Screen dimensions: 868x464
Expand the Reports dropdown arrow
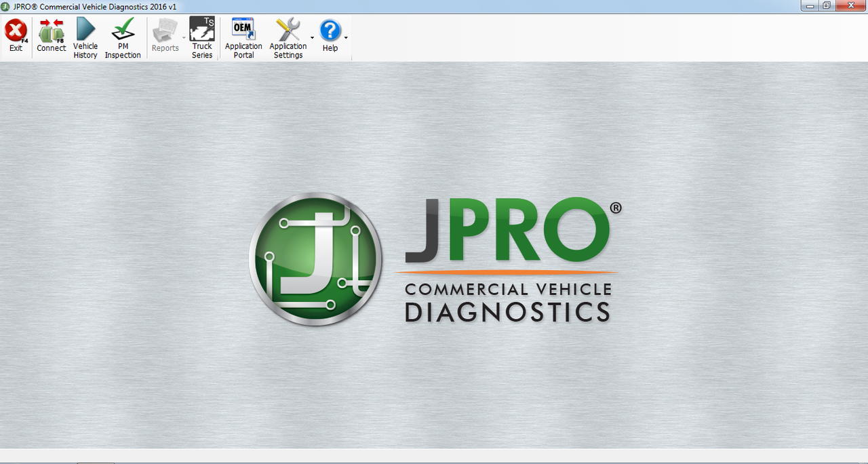184,38
